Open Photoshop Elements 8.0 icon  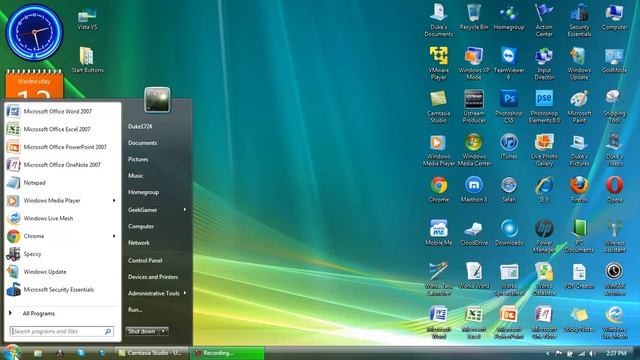click(544, 107)
